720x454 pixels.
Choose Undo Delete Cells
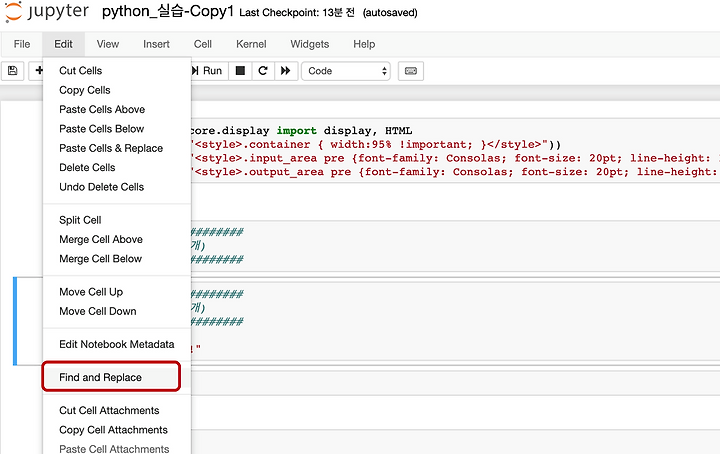click(x=117, y=187)
